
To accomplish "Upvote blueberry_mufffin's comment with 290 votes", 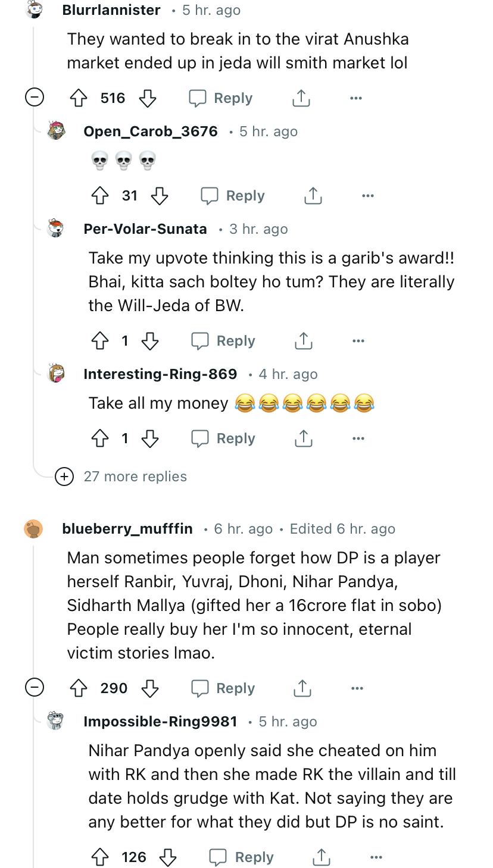I will pos(79,688).
